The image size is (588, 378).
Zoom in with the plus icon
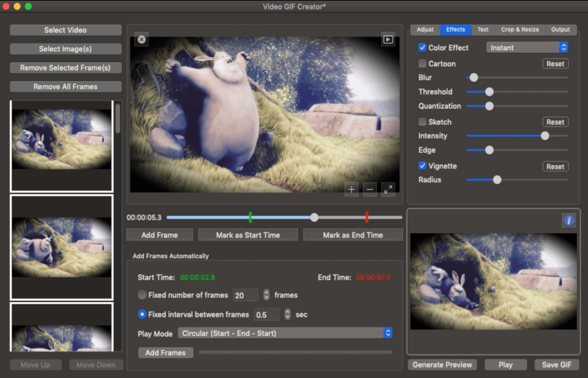pos(352,190)
